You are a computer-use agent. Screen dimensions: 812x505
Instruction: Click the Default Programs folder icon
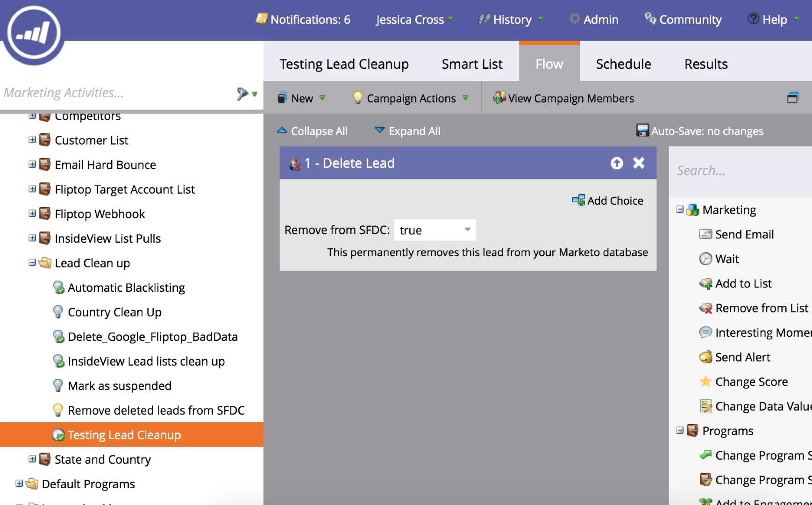32,483
